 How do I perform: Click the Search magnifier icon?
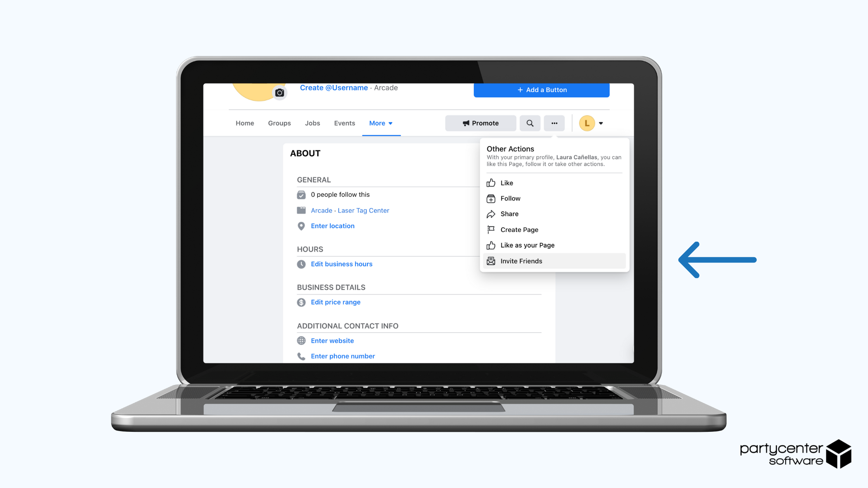tap(530, 123)
